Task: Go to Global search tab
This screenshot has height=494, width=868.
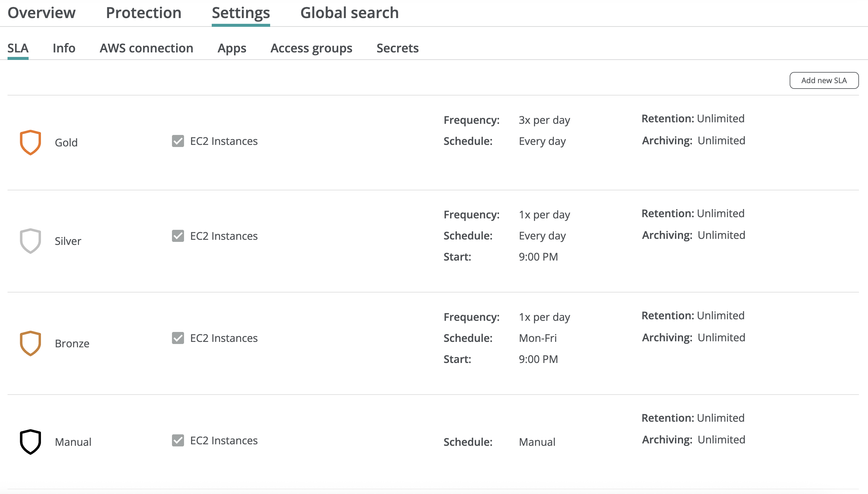Action: point(349,13)
